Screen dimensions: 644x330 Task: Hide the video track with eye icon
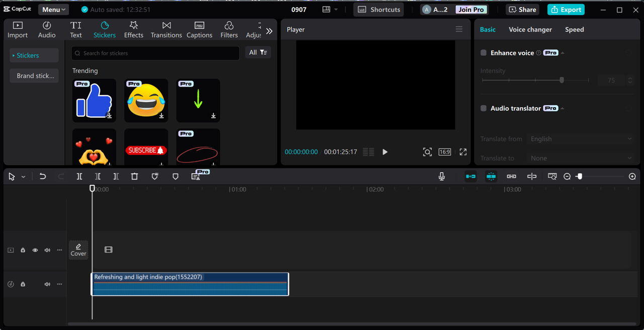(x=35, y=250)
